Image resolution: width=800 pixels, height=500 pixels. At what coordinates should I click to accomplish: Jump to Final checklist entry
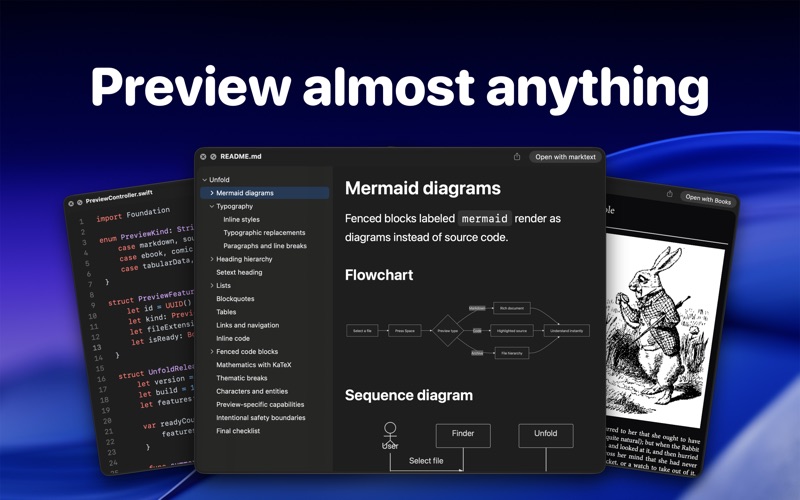pyautogui.click(x=238, y=431)
